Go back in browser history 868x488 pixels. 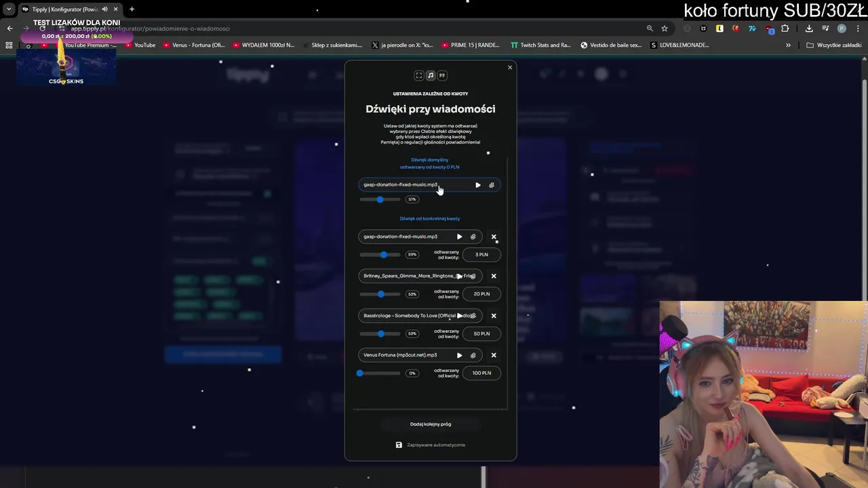tap(9, 28)
